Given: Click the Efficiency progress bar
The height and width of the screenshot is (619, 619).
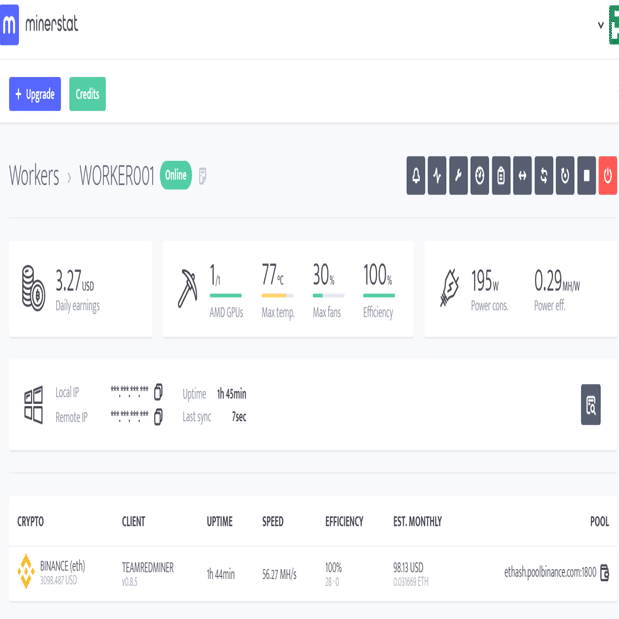Looking at the screenshot, I should tap(379, 295).
